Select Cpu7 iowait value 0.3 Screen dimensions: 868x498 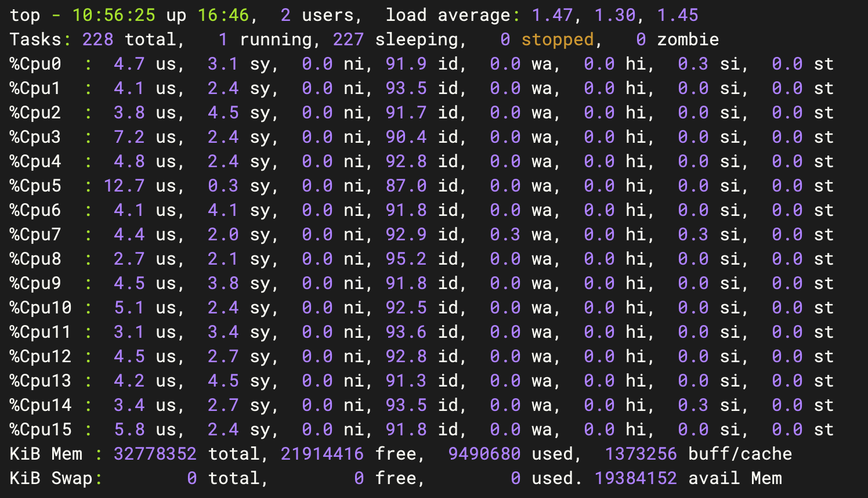coord(505,234)
